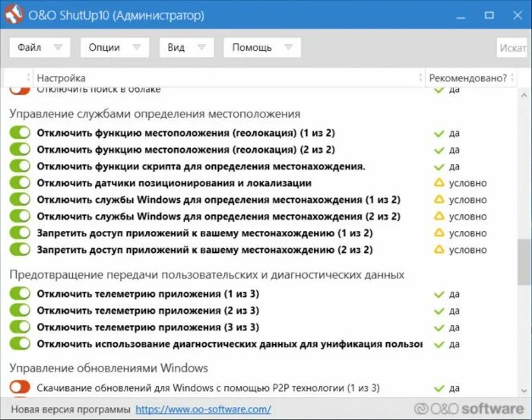The image size is (532, 420).
Task: Toggle app location access switch (2 из 2)
Action: coord(20,249)
